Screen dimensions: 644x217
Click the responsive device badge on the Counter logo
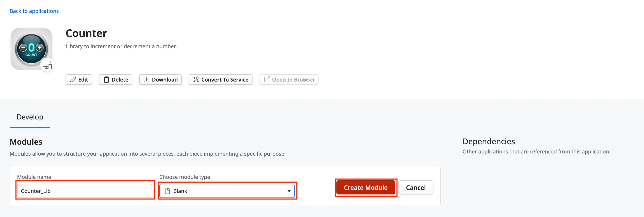47,65
